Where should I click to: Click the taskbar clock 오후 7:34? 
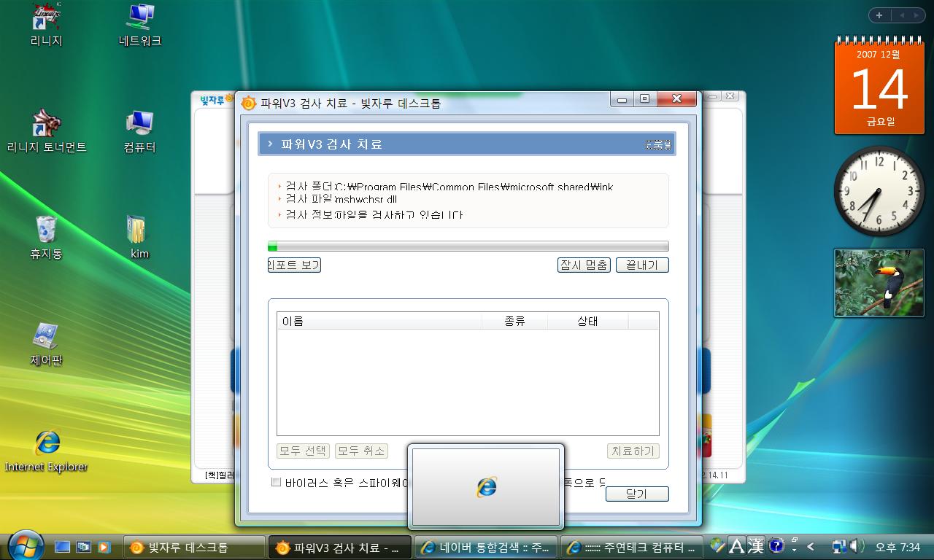pos(898,547)
